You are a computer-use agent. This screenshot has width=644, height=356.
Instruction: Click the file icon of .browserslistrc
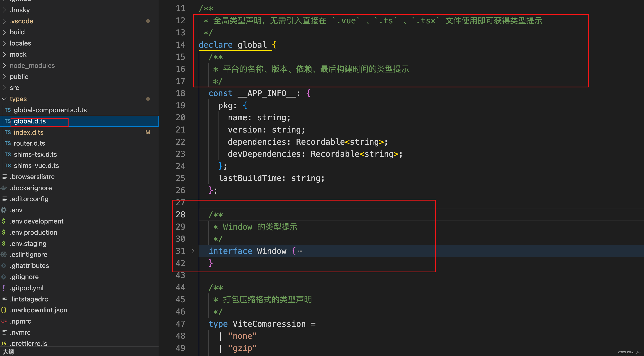coord(4,177)
